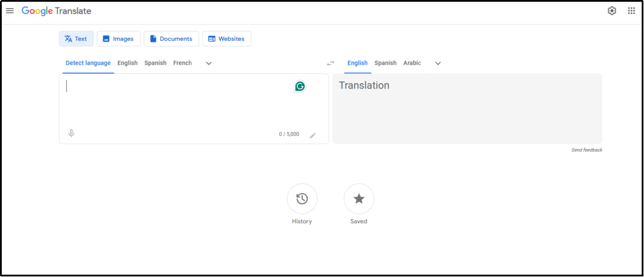Screen dimensions: 644x277
Task: Switch to Websites translation mode
Action: [x=226, y=39]
